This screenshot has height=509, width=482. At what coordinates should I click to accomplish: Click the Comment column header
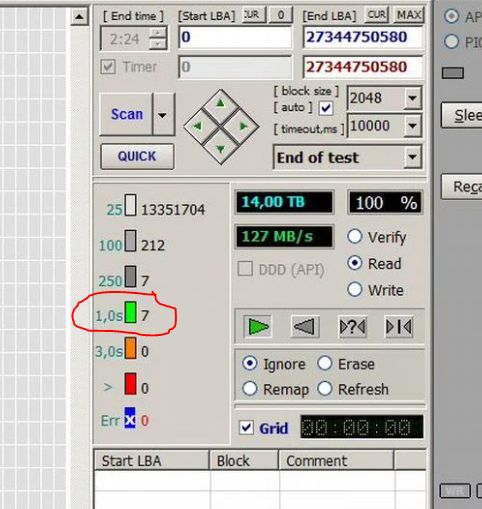[x=336, y=461]
